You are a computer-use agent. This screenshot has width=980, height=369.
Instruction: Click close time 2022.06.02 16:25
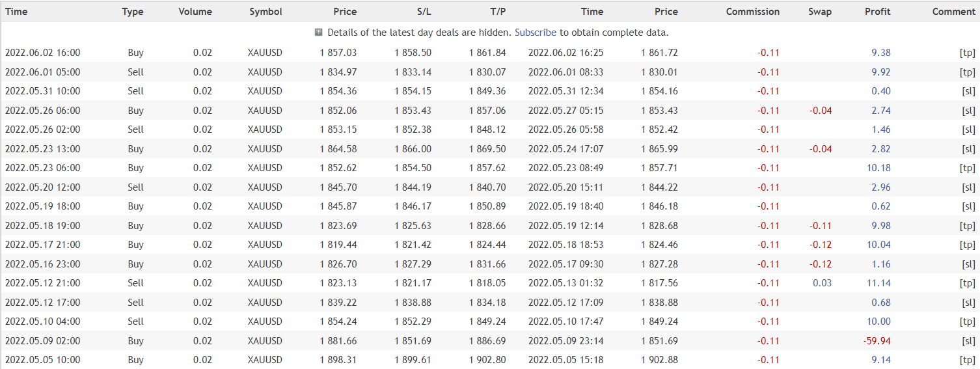(565, 53)
